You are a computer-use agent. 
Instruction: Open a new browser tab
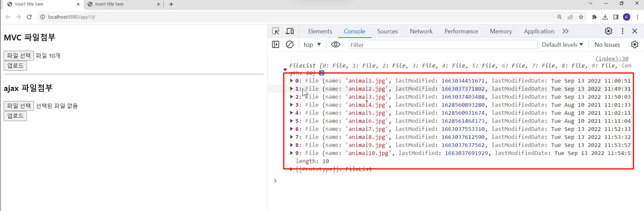171,4
